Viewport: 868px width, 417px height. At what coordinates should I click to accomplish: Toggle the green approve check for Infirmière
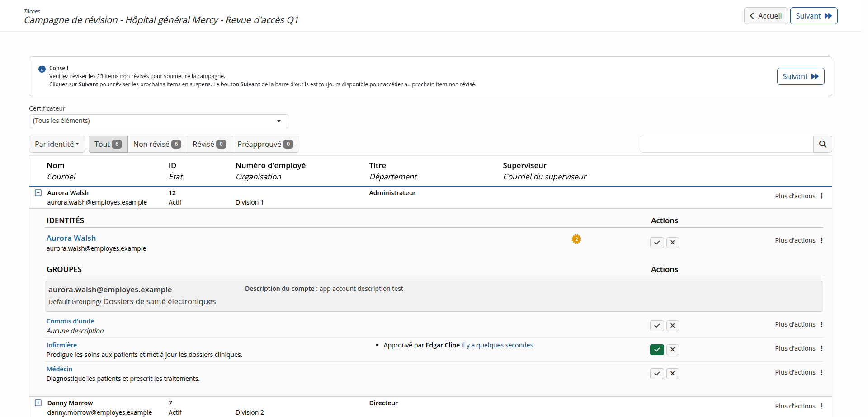657,350
